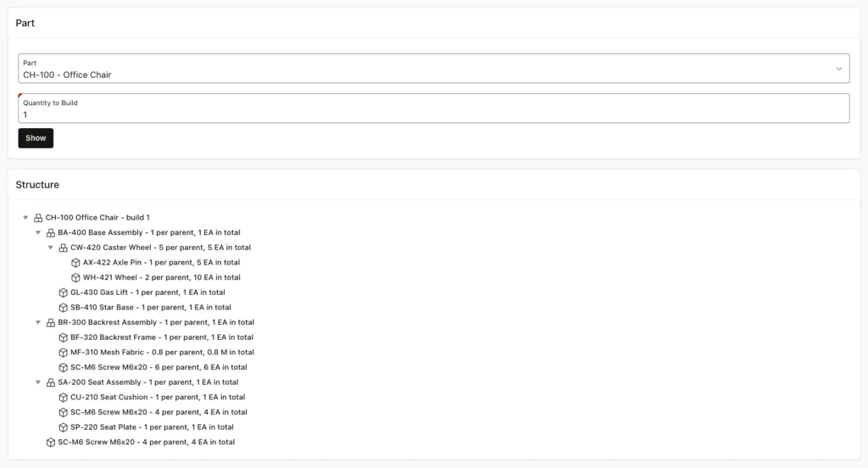Select the 'AX-422 Axle Pin' row text
This screenshot has height=468, width=868.
[x=162, y=263]
